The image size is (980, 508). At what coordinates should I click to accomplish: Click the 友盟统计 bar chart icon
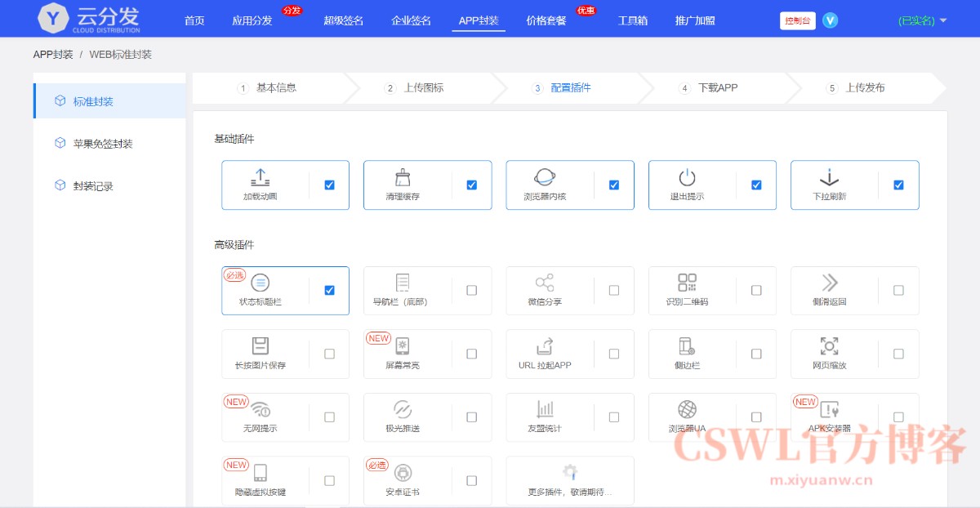545,409
